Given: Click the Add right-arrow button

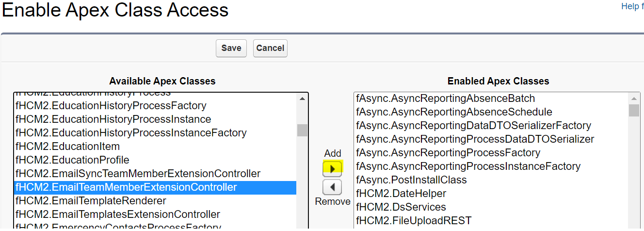Looking at the screenshot, I should pyautogui.click(x=332, y=168).
